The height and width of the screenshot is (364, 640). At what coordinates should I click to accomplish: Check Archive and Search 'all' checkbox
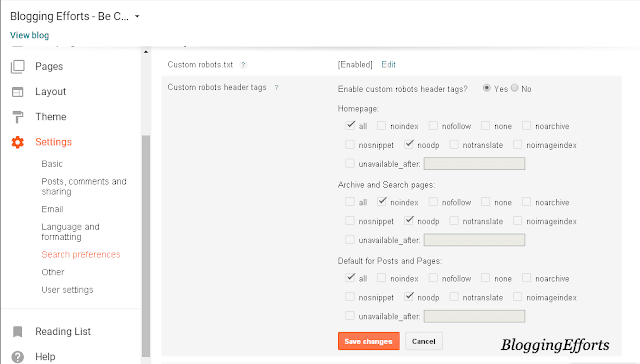(x=350, y=202)
